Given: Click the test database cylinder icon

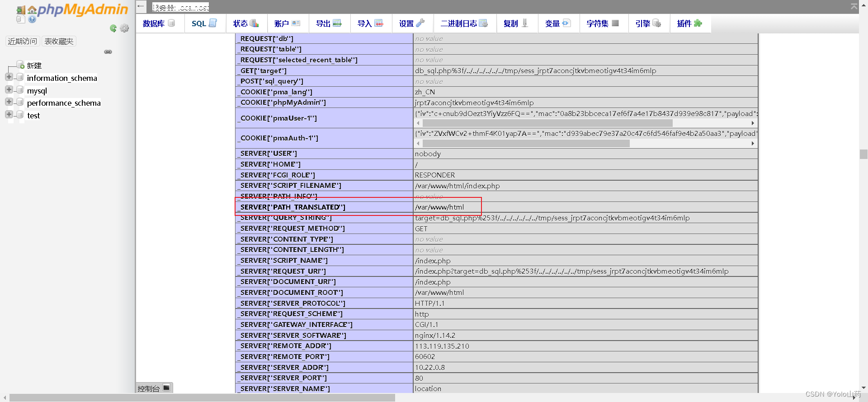Looking at the screenshot, I should point(20,115).
